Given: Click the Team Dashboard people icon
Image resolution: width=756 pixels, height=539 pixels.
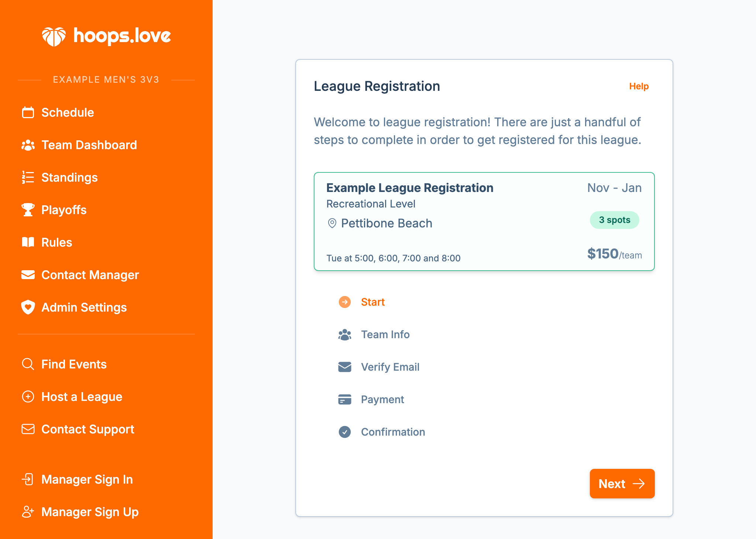Looking at the screenshot, I should pyautogui.click(x=28, y=145).
